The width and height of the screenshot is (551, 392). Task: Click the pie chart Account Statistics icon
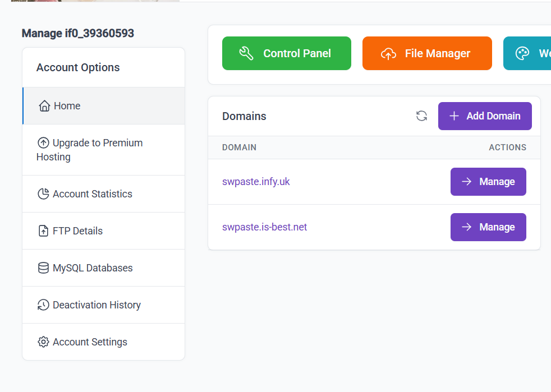[43, 194]
